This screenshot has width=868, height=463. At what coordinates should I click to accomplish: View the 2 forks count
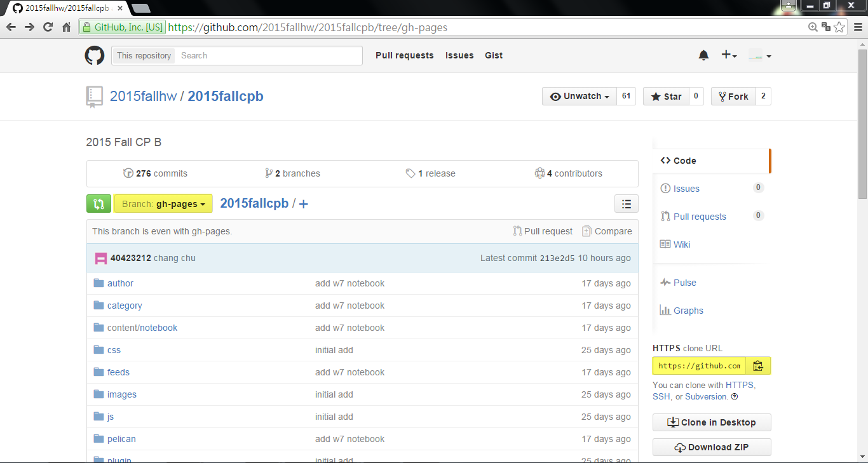point(763,97)
